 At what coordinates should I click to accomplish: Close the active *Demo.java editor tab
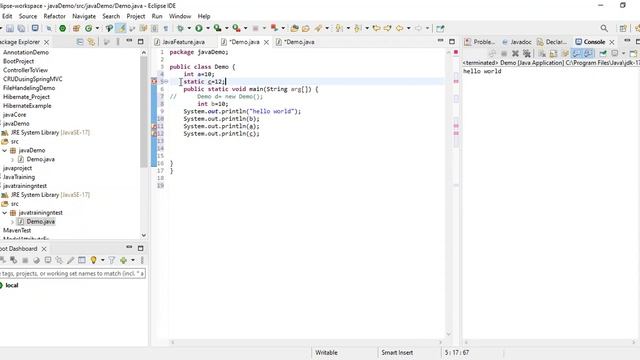266,42
